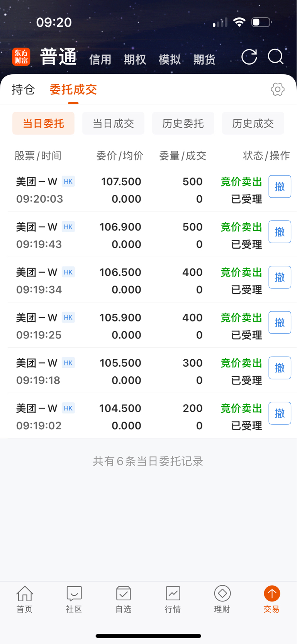Screen dimensions: 297x644
Task: Show 当日成交 filter
Action: click(113, 123)
